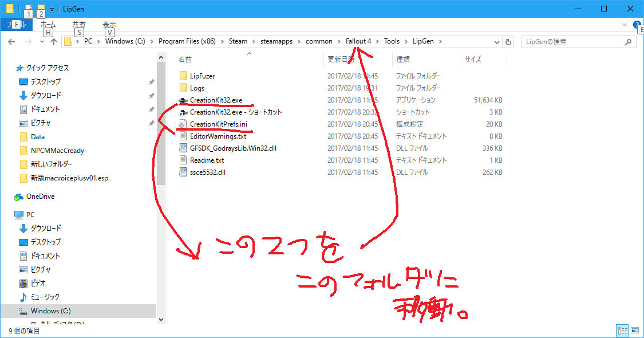The height and width of the screenshot is (338, 644).
Task: Click steamapps in the address path
Action: 276,41
